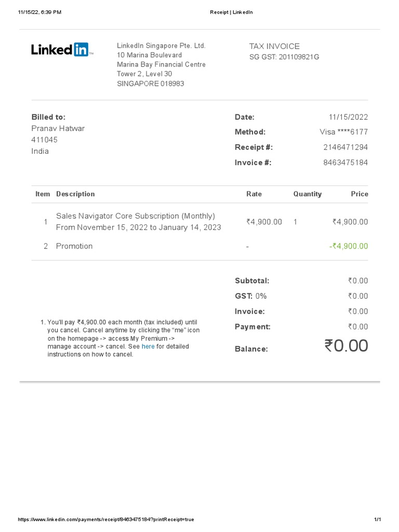The image size is (399, 532).
Task: Click the large Balance amount ₹0.00
Action: 346,346
